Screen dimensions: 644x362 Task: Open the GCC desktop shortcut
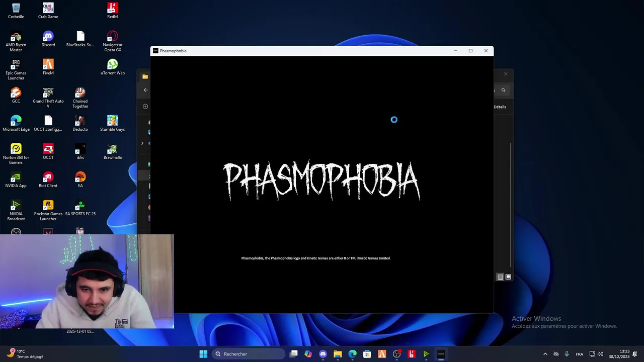[x=16, y=95]
